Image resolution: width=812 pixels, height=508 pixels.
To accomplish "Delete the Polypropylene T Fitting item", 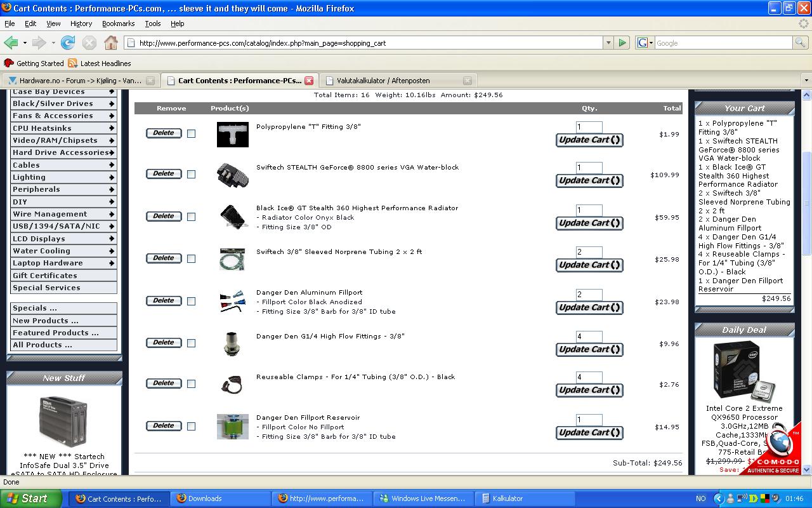I will pyautogui.click(x=164, y=133).
